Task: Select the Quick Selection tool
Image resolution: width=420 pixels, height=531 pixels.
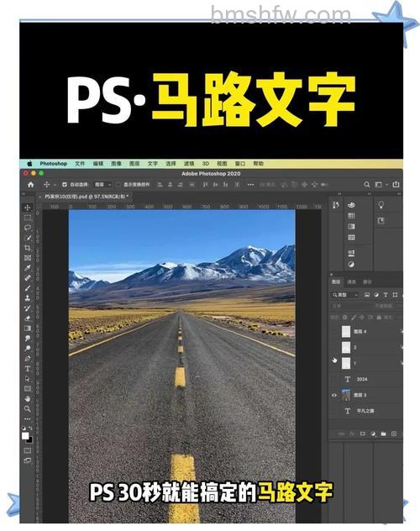Action: 28,238
